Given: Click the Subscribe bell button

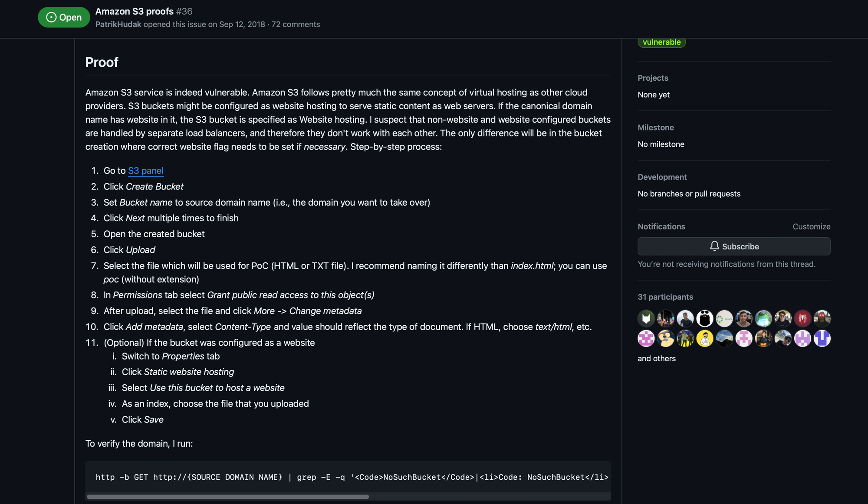Looking at the screenshot, I should 734,246.
